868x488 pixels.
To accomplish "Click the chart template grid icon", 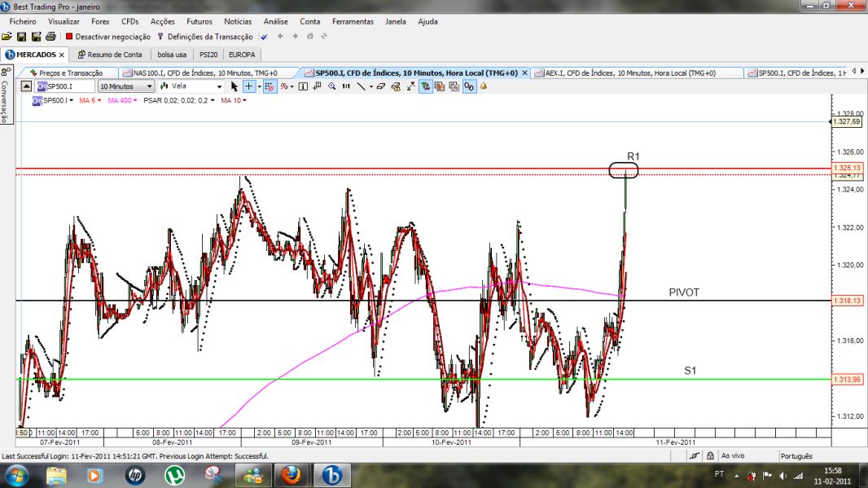I will [x=454, y=86].
